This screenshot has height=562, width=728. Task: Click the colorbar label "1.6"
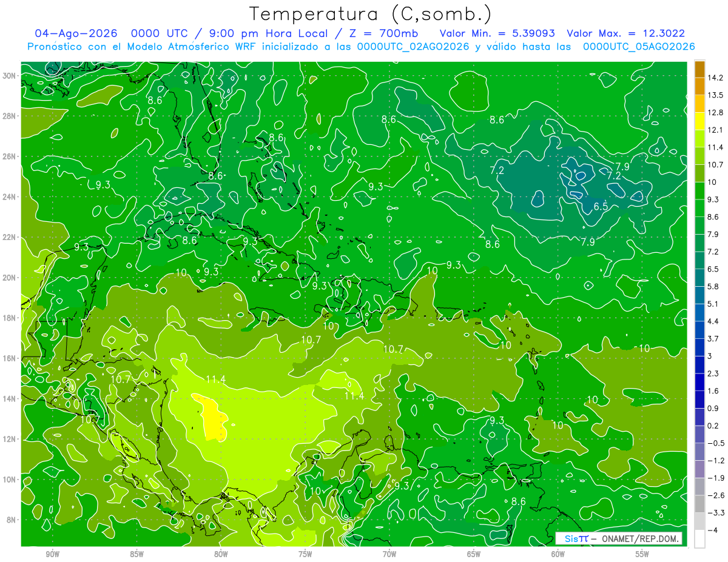713,391
